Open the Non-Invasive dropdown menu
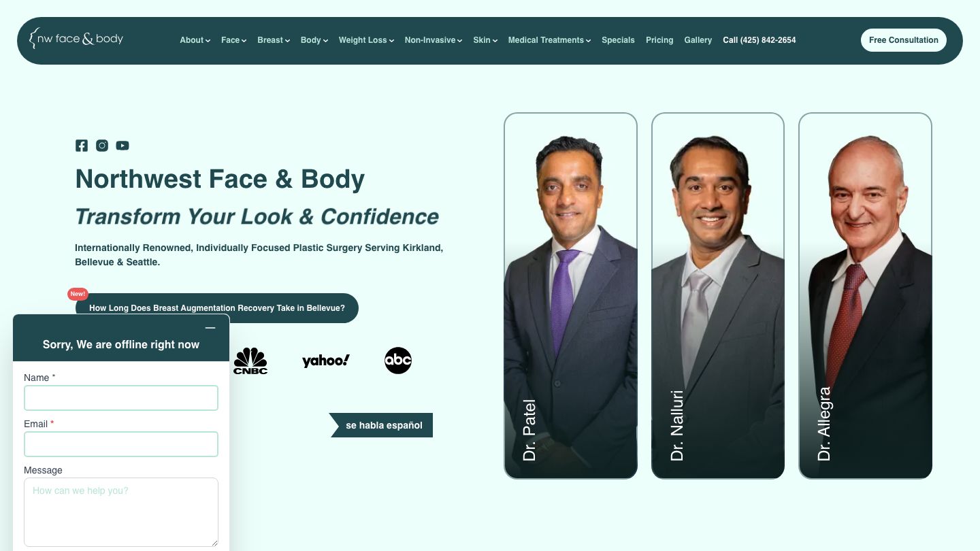This screenshot has height=551, width=980. click(434, 40)
